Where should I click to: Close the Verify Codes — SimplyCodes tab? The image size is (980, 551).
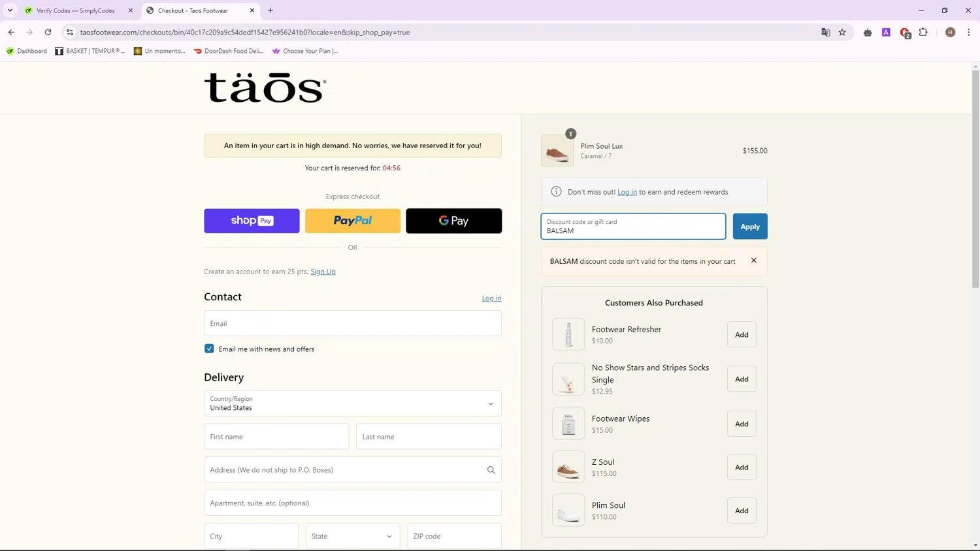point(131,10)
